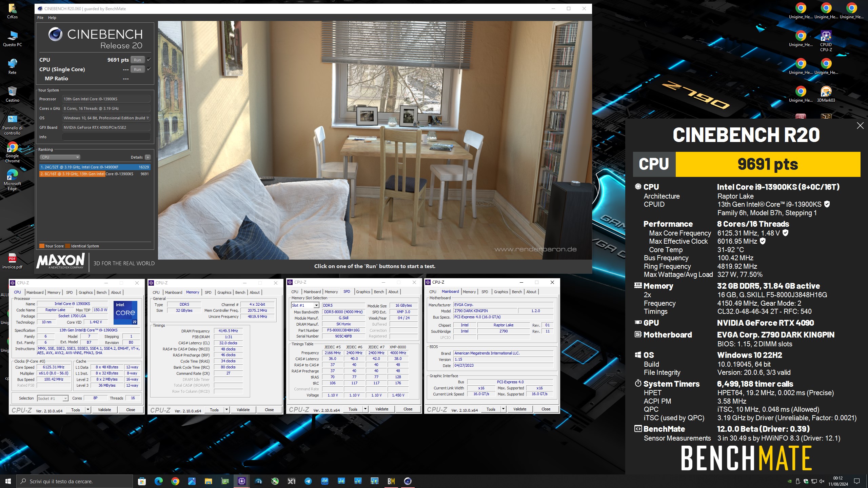Open Tools dropdown arrow in CPU-Z Memory window
This screenshot has height=488, width=868.
point(226,410)
